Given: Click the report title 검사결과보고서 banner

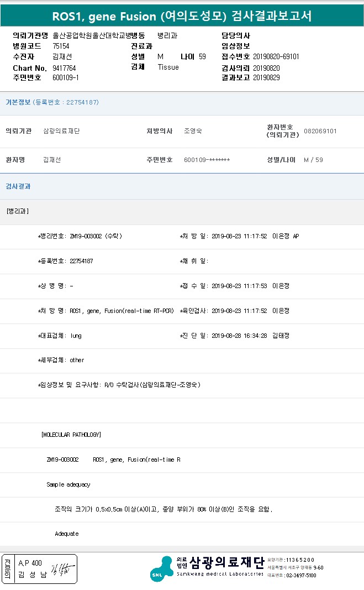Looking at the screenshot, I should (x=182, y=15).
